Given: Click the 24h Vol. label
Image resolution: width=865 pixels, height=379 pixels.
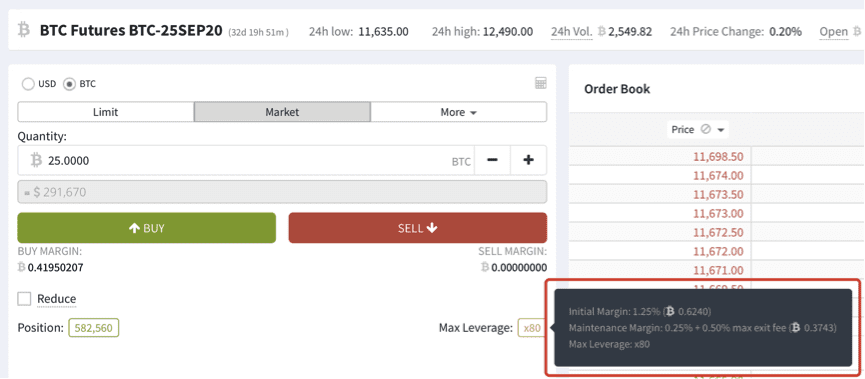Looking at the screenshot, I should point(572,31).
